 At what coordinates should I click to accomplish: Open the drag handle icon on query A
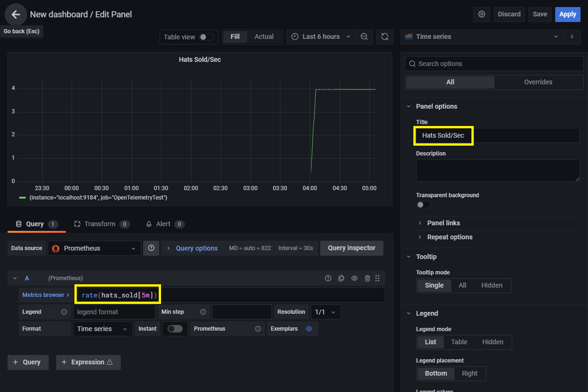point(377,278)
